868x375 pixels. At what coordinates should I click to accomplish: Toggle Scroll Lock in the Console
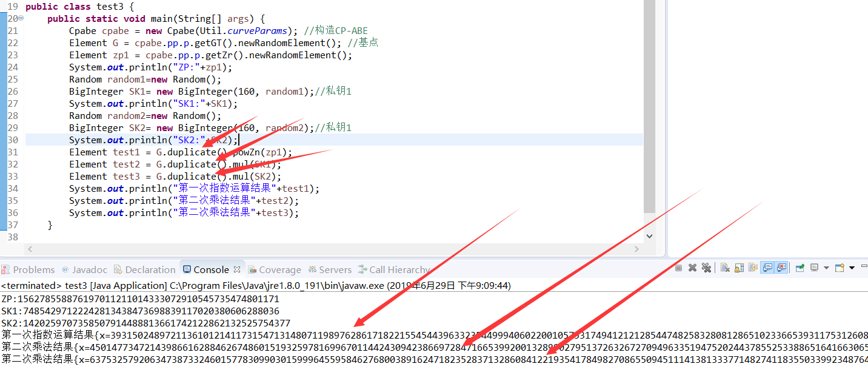point(739,268)
